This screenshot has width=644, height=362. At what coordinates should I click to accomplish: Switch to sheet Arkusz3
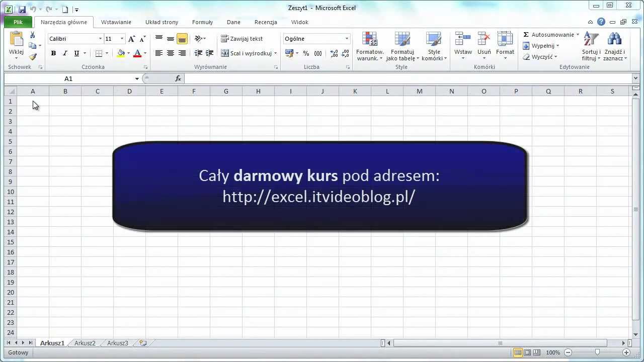[x=118, y=343]
